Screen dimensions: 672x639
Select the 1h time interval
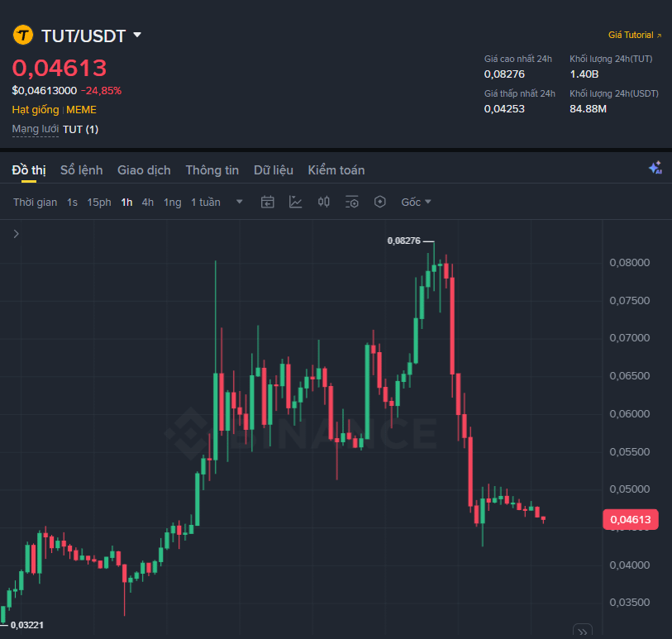point(126,203)
